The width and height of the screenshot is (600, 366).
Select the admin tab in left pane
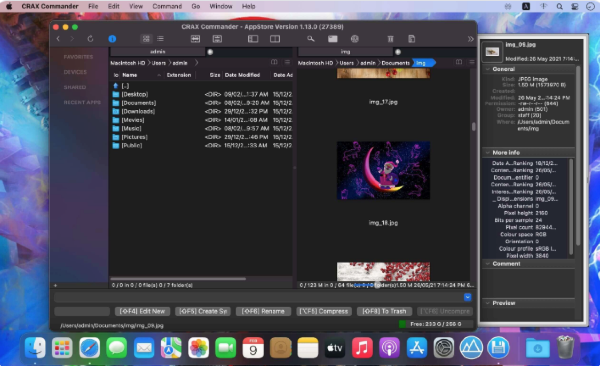click(x=158, y=52)
